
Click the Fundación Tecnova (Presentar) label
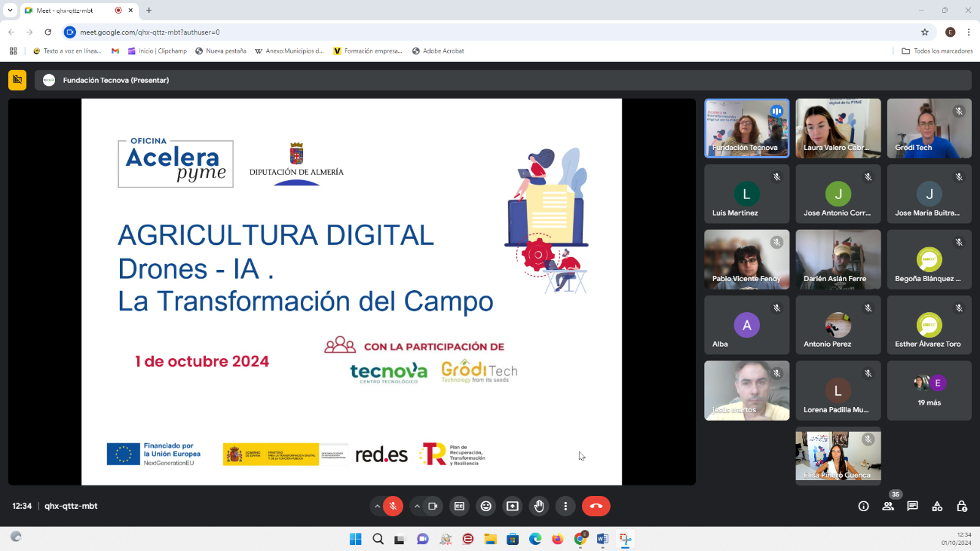[116, 80]
